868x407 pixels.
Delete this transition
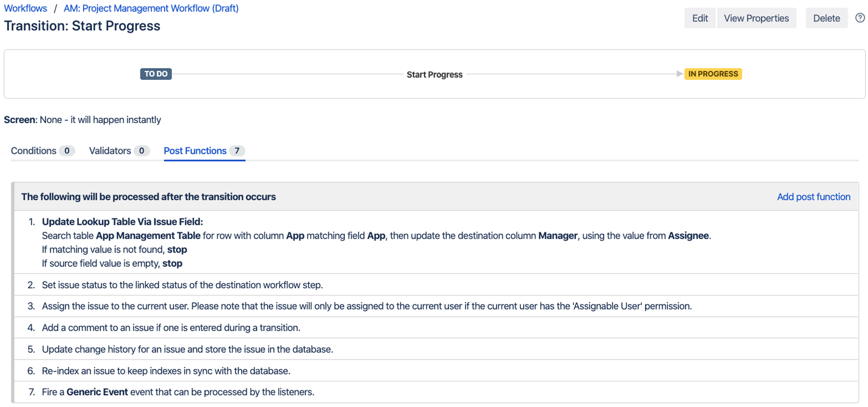(x=826, y=18)
